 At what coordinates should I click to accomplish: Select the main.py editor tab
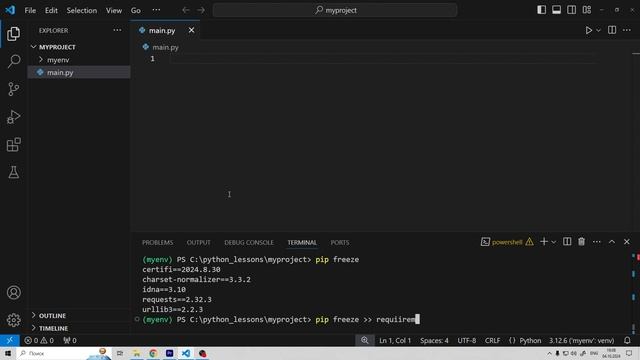(162, 31)
